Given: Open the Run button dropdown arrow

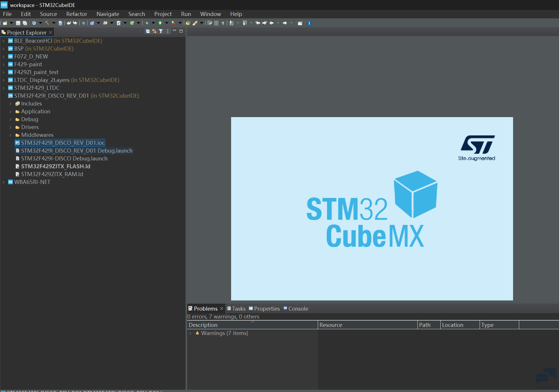Looking at the screenshot, I should coord(167,23).
